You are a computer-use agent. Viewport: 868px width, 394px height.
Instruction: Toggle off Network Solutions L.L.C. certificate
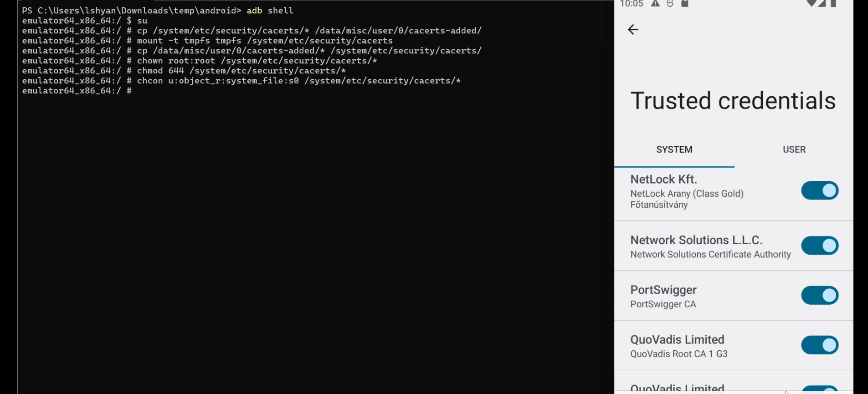click(x=819, y=246)
